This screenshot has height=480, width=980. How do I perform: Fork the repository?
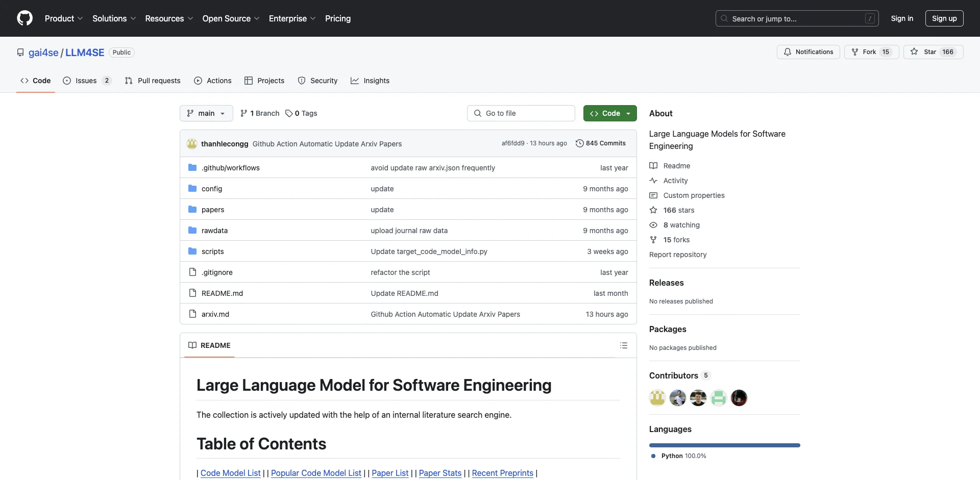pos(871,52)
